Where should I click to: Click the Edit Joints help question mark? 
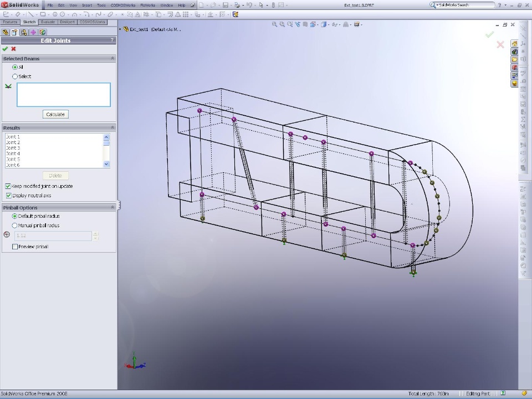coord(112,40)
